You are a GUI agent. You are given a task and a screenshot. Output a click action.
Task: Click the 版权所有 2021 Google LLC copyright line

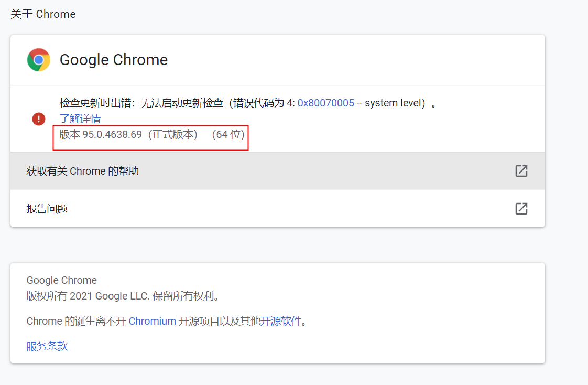(x=123, y=296)
